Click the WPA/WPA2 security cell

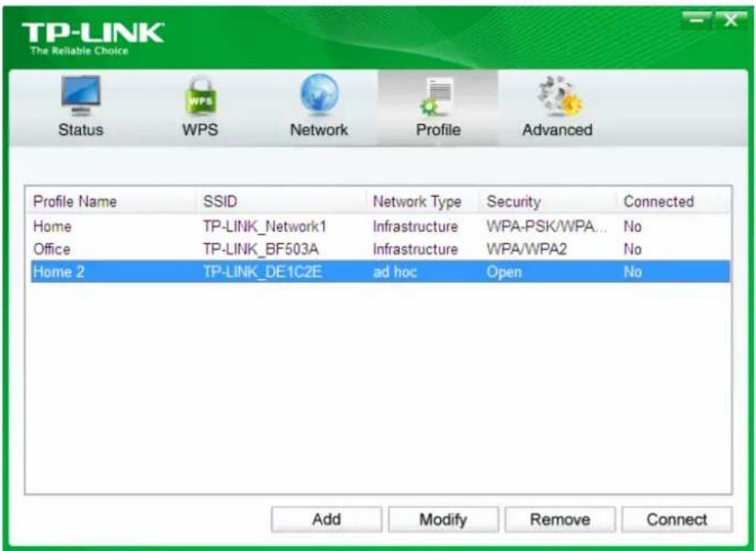(x=526, y=249)
